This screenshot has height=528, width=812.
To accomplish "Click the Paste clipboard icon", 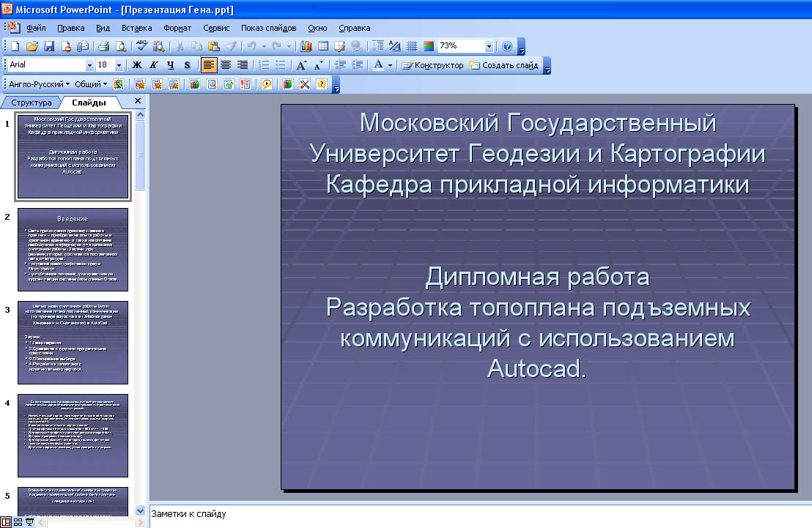I will click(213, 47).
